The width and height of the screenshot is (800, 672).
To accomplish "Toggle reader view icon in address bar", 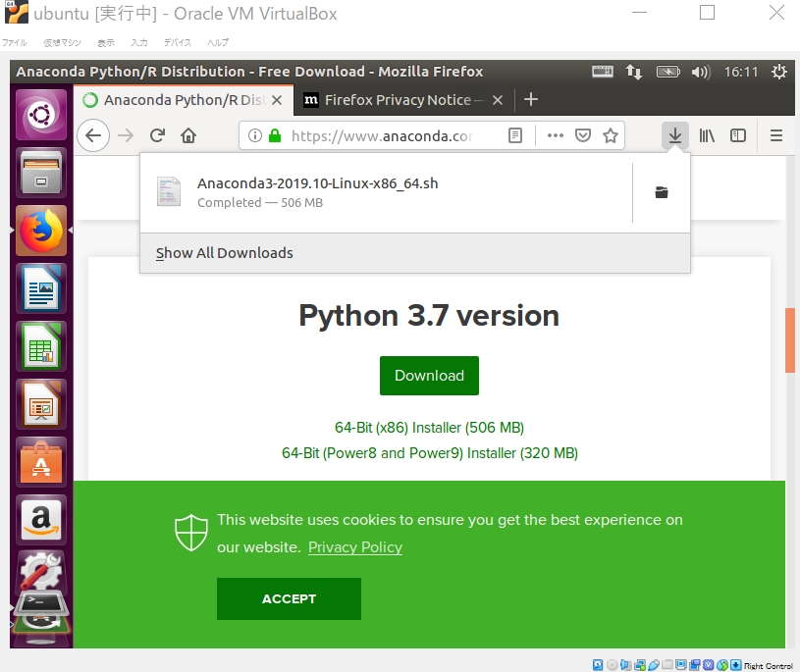I will (515, 135).
